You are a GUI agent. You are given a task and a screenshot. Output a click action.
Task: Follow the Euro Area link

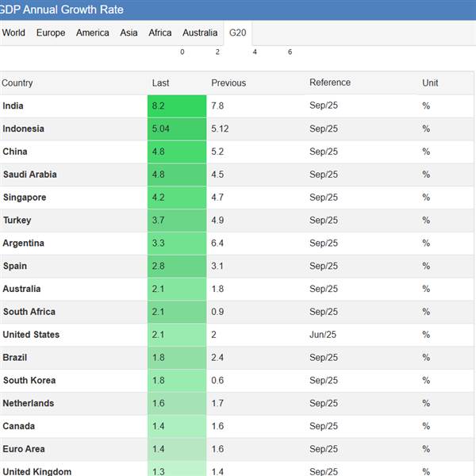click(24, 449)
